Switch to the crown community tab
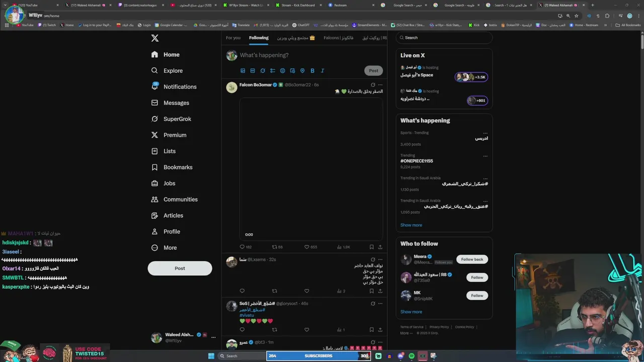This screenshot has height=362, width=644. (296, 38)
